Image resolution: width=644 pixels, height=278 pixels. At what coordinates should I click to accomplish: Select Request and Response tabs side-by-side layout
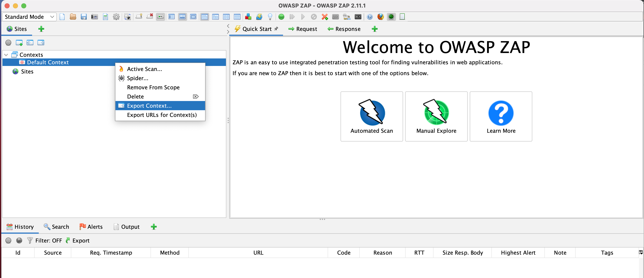204,17
